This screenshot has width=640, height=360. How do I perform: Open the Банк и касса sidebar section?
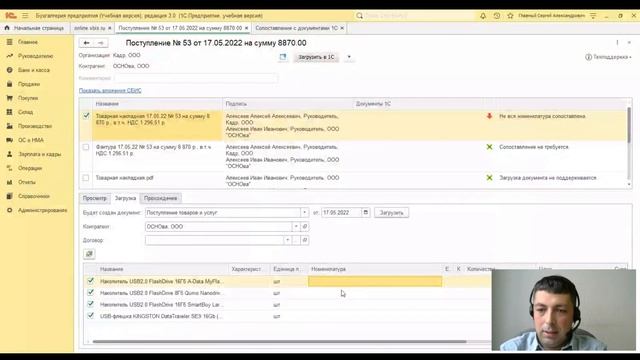tap(34, 70)
